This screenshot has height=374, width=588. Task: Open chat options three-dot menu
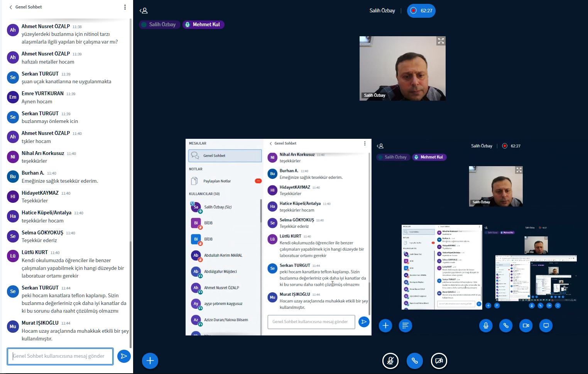(x=125, y=7)
